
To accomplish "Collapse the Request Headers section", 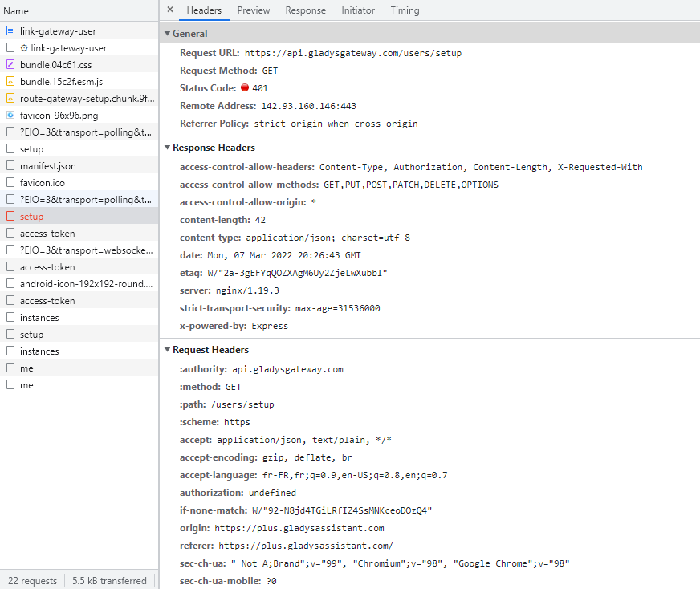I will pos(168,350).
